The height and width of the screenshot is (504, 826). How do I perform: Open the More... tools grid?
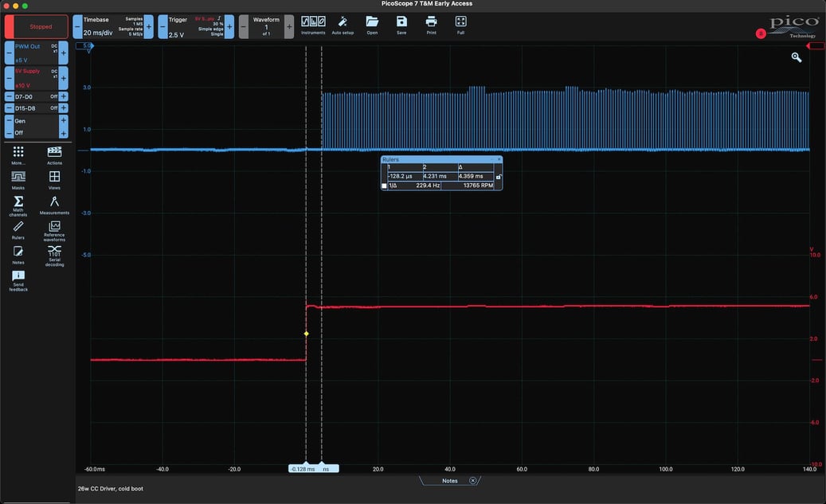[18, 155]
